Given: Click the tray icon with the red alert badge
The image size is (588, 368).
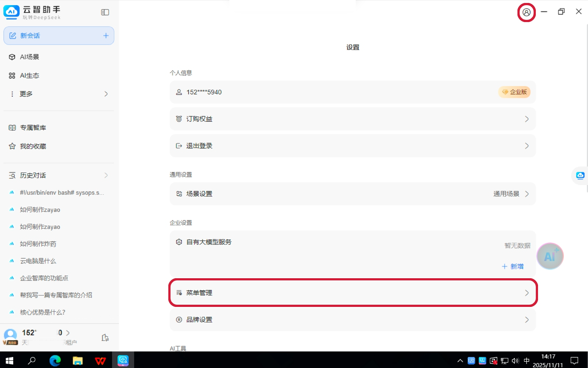Looking at the screenshot, I should click(x=494, y=361).
